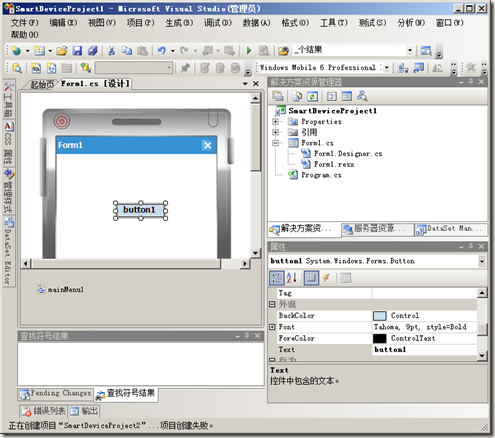This screenshot has height=438, width=495.
Task: Click the designer horizontal scrollbar right arrow
Action: click(x=245, y=264)
